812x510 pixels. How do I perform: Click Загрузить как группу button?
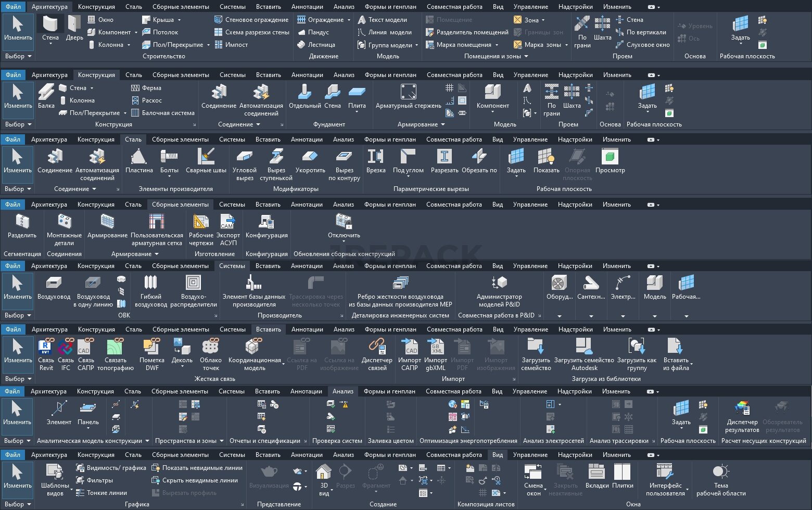point(637,354)
